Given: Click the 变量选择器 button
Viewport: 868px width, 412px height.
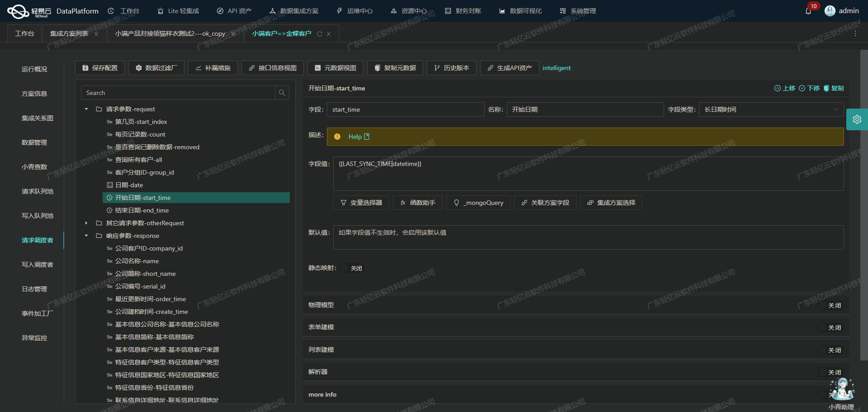Looking at the screenshot, I should click(x=361, y=203).
